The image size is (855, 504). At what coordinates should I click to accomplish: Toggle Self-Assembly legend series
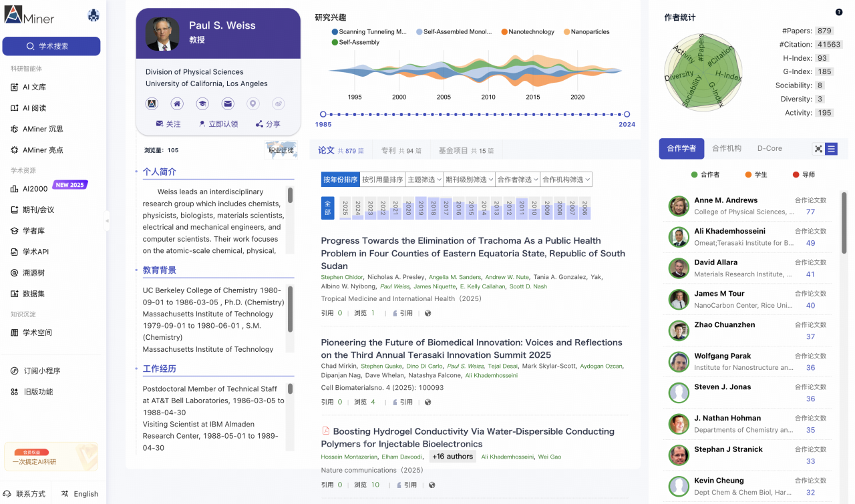(x=355, y=42)
